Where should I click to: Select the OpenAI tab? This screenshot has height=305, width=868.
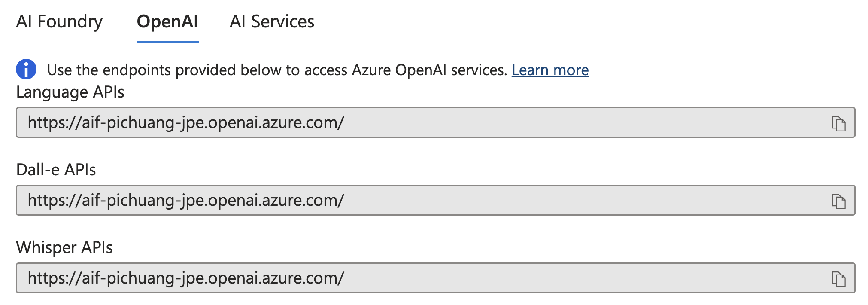click(167, 21)
